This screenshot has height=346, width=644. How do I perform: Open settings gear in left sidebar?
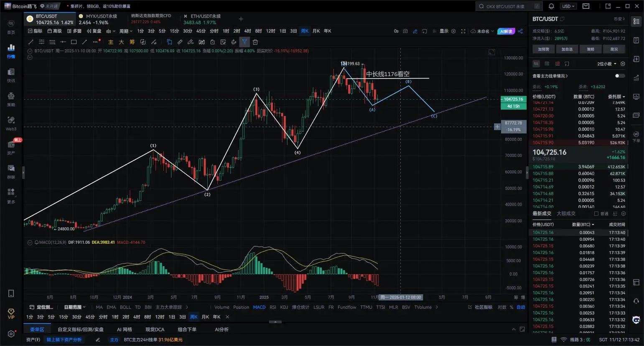11,334
